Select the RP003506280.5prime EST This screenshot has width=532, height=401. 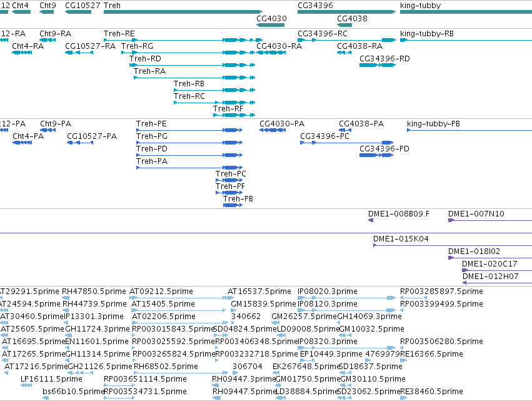[x=402, y=348]
